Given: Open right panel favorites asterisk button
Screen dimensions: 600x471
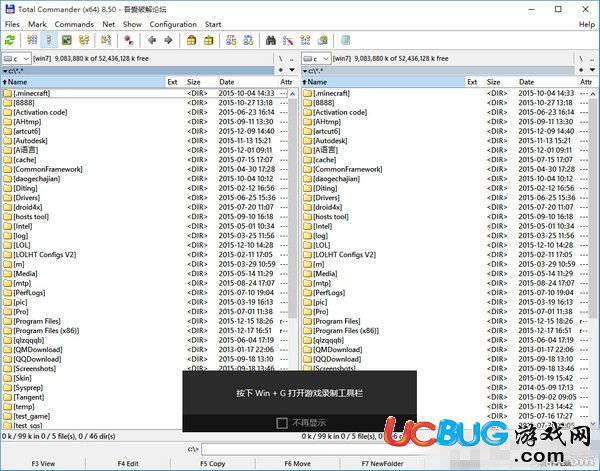Looking at the screenshot, I should point(581,70).
